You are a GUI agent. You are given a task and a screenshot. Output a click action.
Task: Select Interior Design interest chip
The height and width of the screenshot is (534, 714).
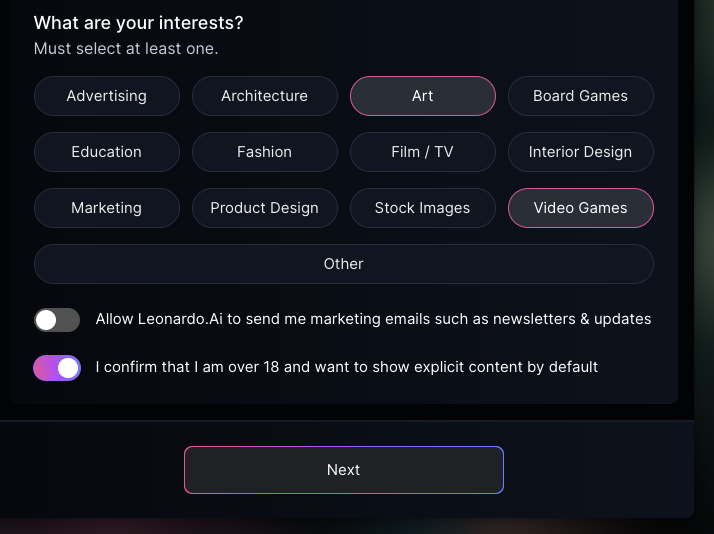(x=581, y=152)
